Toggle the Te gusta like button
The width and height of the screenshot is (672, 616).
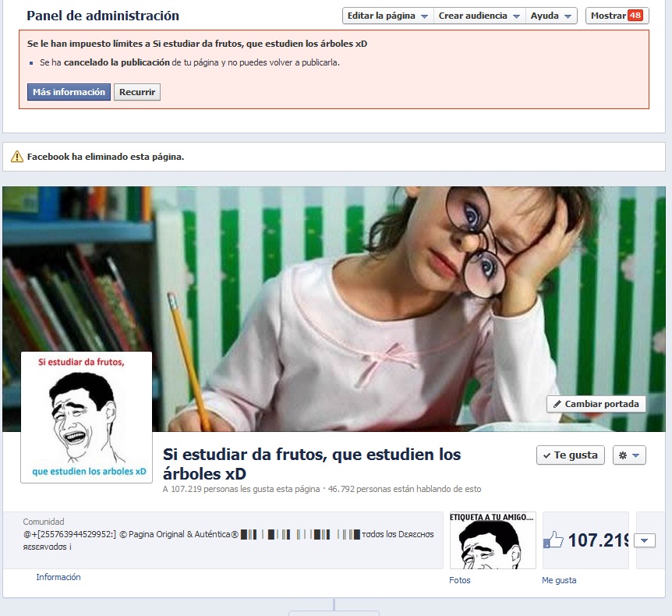click(x=571, y=455)
